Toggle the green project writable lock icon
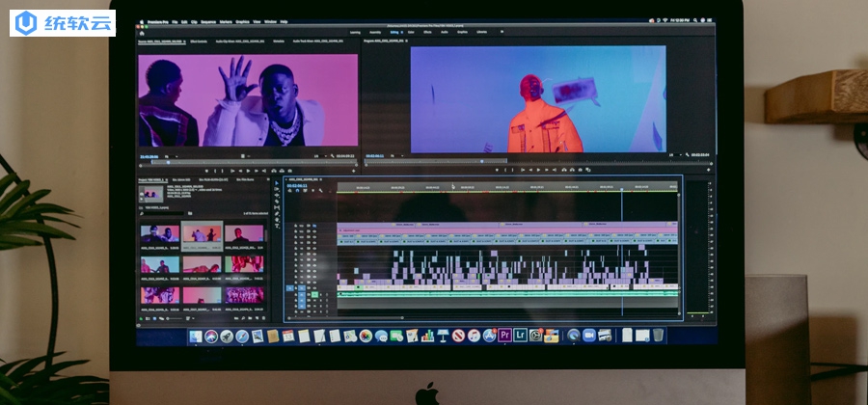Image resolution: width=868 pixels, height=405 pixels. point(141,318)
